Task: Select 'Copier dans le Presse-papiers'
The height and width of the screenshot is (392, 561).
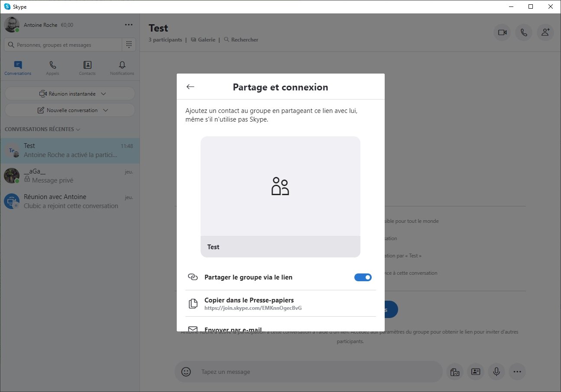Action: pos(249,303)
